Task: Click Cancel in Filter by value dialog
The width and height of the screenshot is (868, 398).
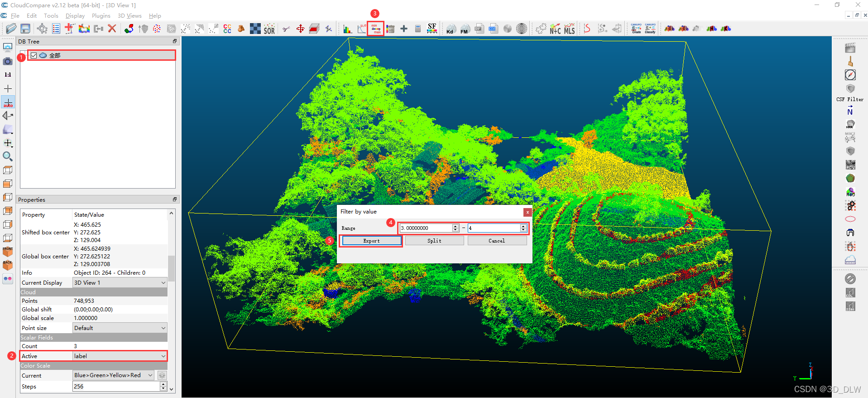Action: pyautogui.click(x=497, y=241)
